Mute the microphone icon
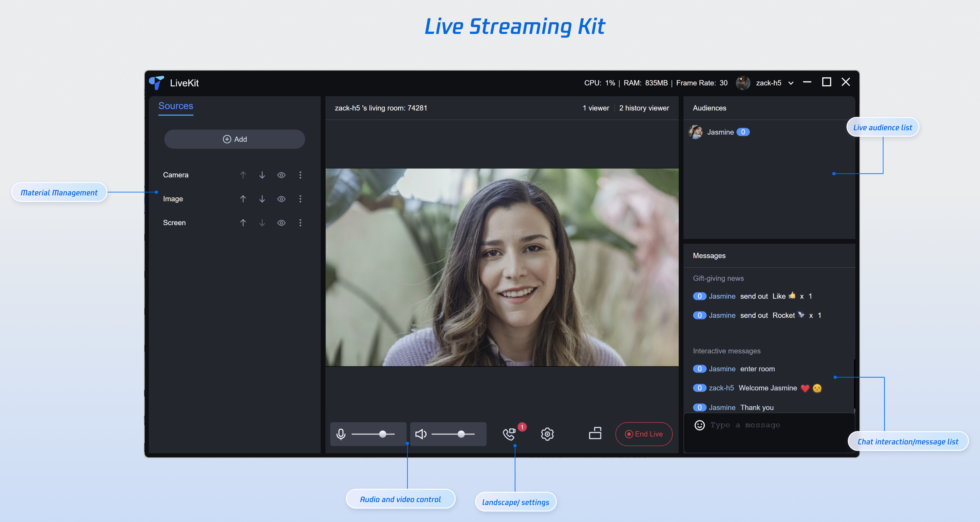This screenshot has width=980, height=522. pyautogui.click(x=341, y=434)
